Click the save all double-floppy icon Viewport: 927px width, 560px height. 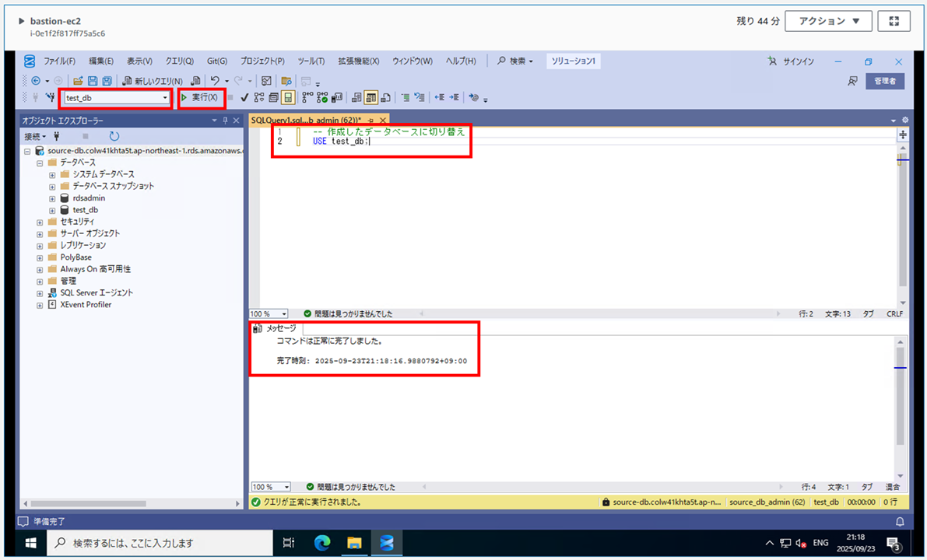click(x=107, y=81)
